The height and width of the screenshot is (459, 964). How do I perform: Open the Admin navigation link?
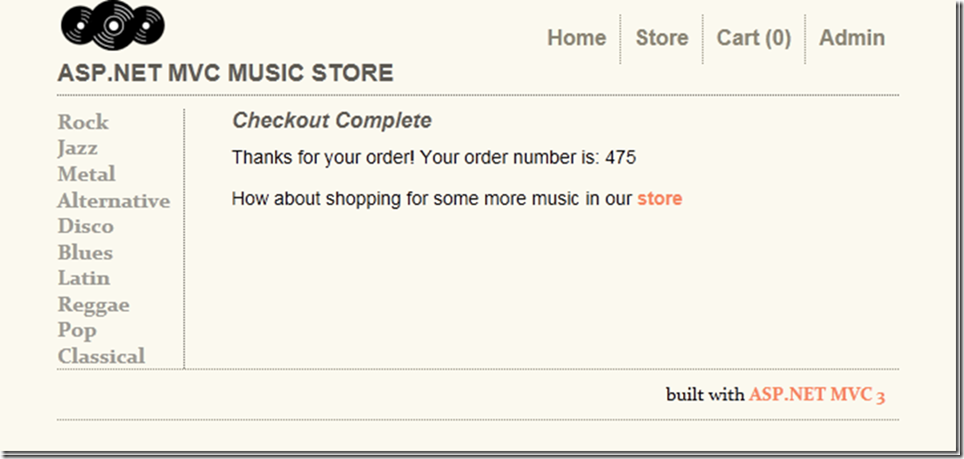click(851, 38)
